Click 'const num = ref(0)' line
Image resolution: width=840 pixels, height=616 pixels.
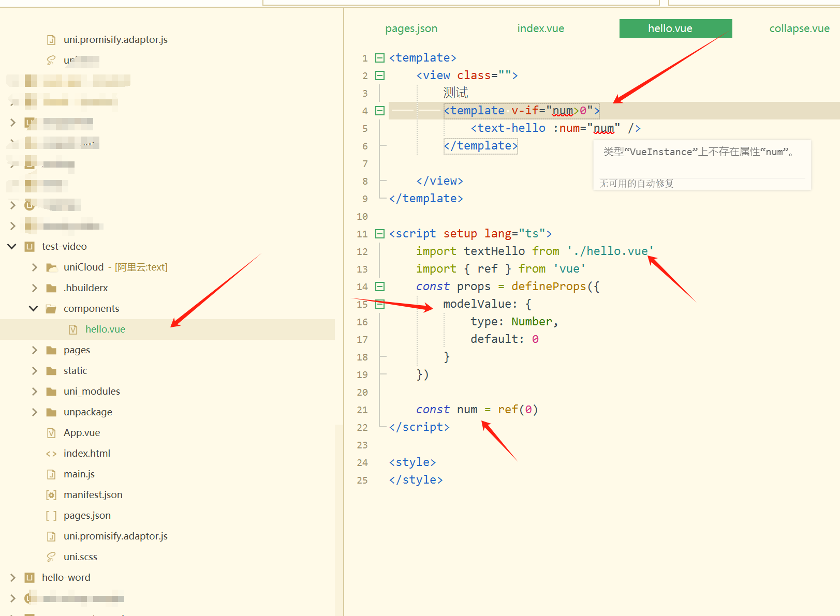pyautogui.click(x=477, y=410)
